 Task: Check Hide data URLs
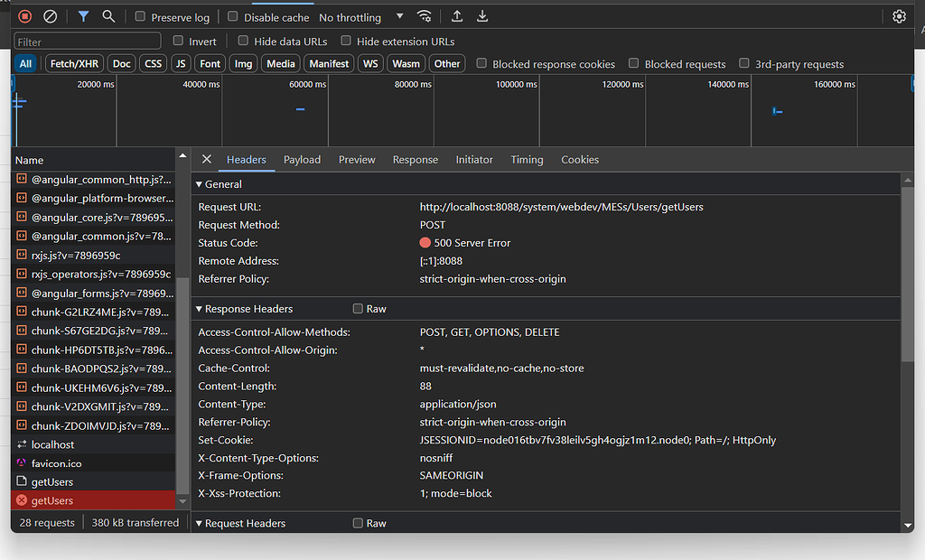click(x=243, y=41)
